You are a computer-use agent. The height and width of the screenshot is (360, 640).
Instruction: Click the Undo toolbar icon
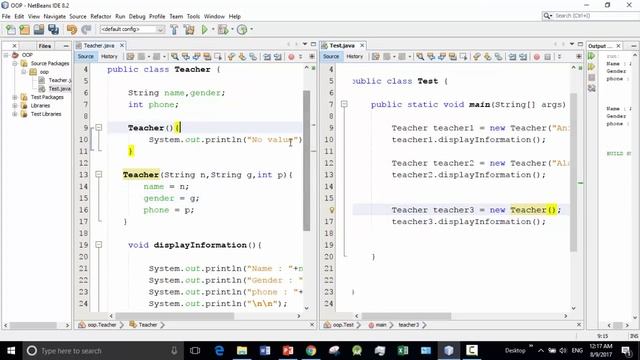pyautogui.click(x=72, y=29)
